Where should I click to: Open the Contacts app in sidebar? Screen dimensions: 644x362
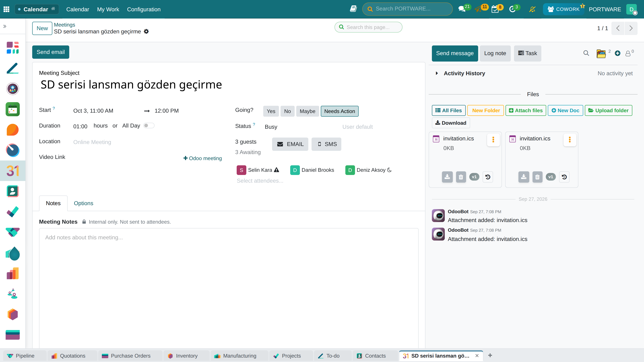pos(12,191)
